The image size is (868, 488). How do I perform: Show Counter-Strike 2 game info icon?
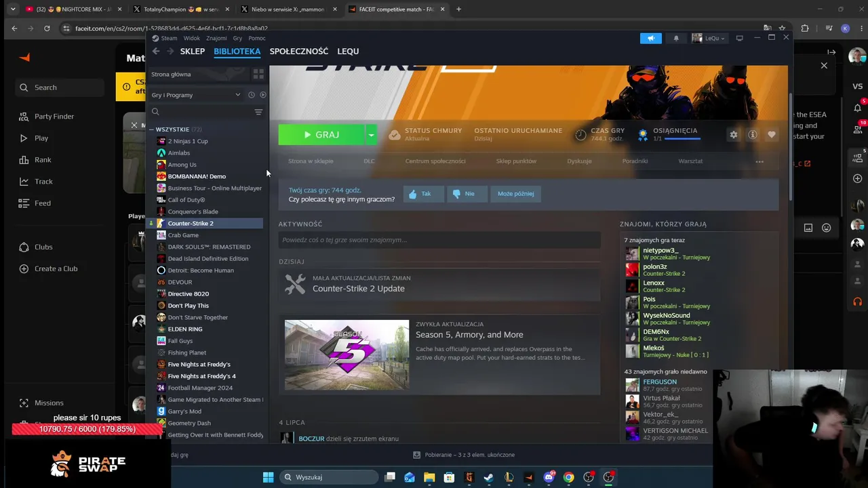[x=753, y=135]
